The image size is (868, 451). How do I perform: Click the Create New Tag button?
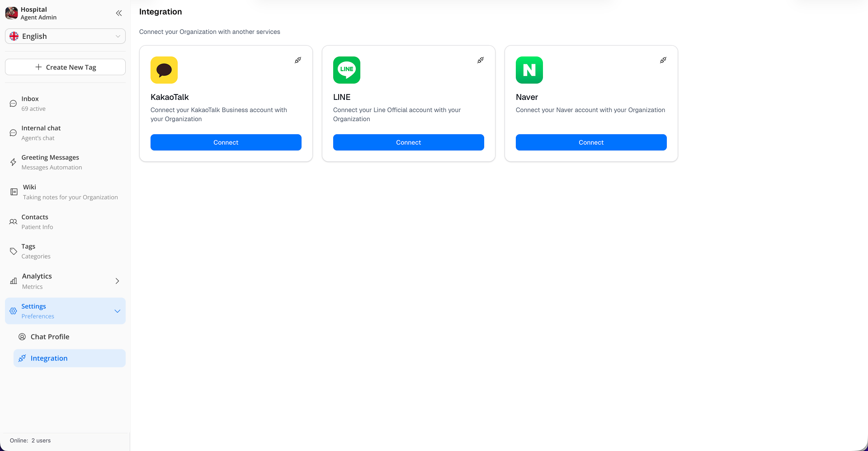[65, 67]
